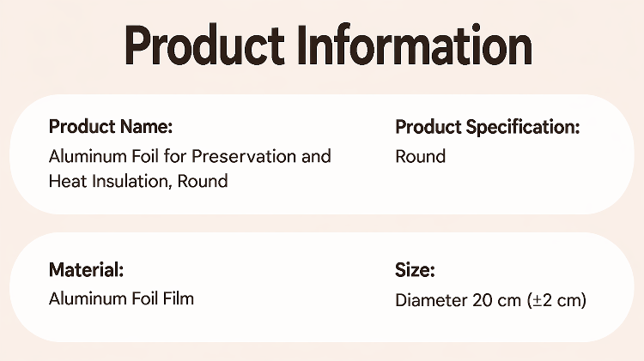
Task: Select the Material label
Action: coord(86,270)
